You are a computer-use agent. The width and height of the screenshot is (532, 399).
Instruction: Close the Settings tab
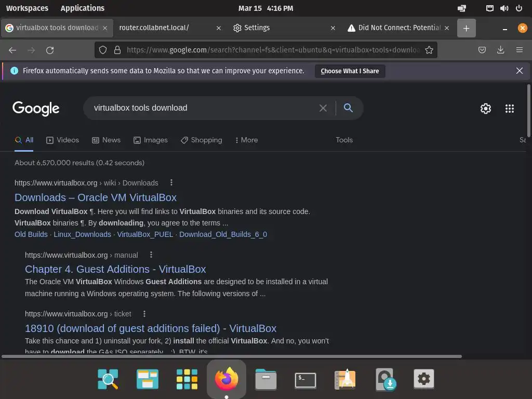[333, 28]
